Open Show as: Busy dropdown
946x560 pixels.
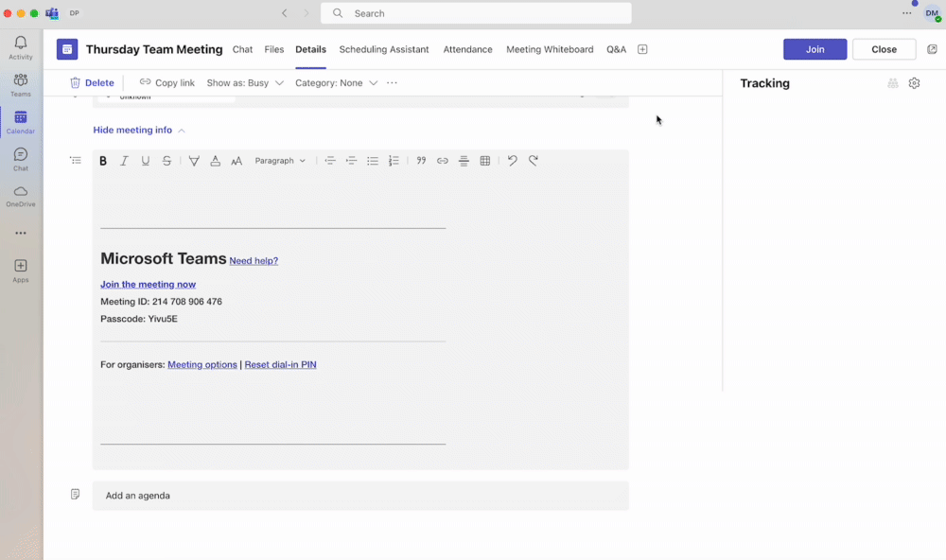coord(245,82)
